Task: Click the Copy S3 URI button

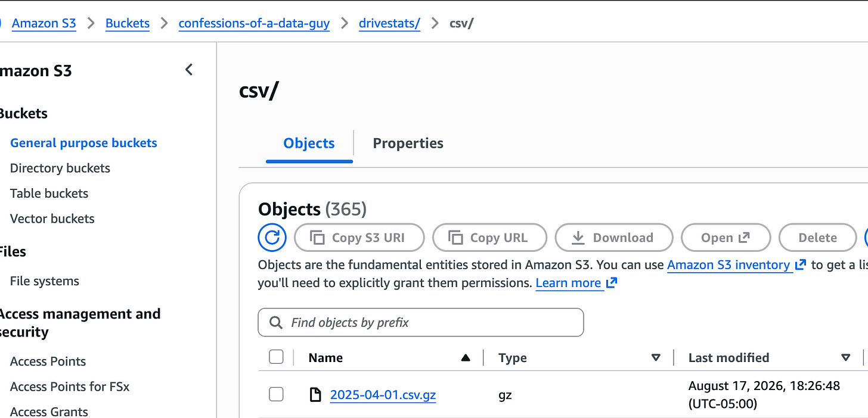Action: pyautogui.click(x=359, y=238)
